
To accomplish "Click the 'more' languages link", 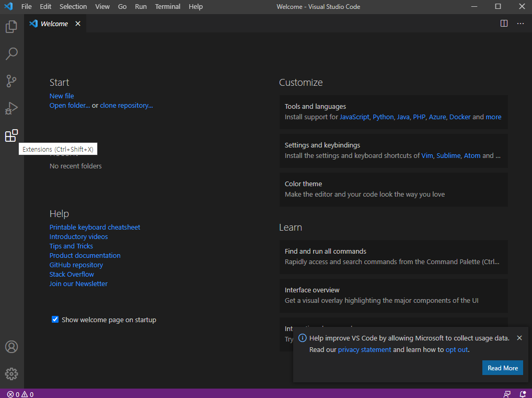I will pos(493,117).
